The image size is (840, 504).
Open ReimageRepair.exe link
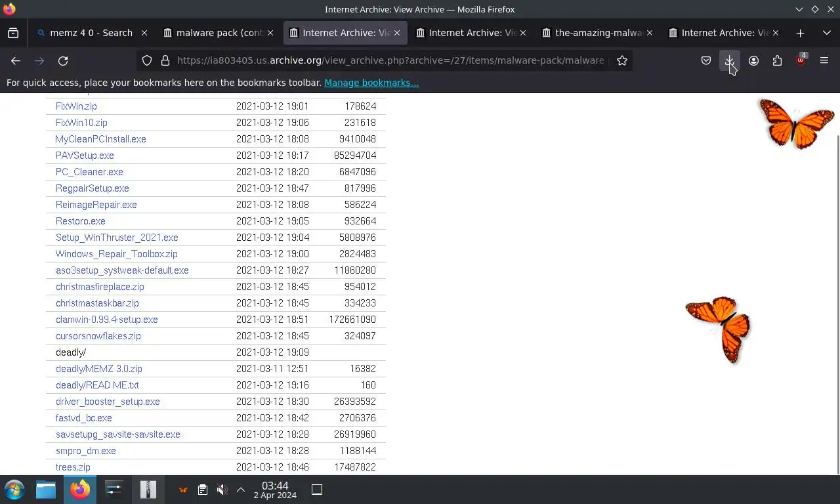pyautogui.click(x=96, y=205)
